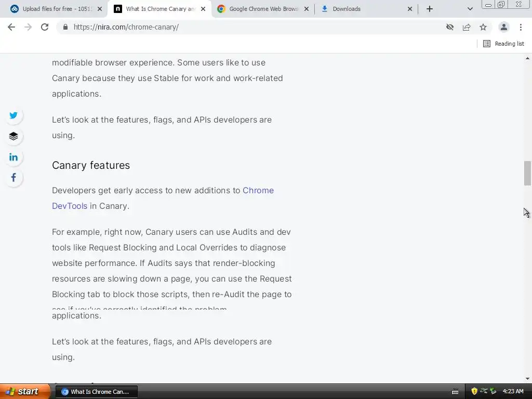
Task: Click the Downloads tab arrow favicon
Action: point(324,9)
